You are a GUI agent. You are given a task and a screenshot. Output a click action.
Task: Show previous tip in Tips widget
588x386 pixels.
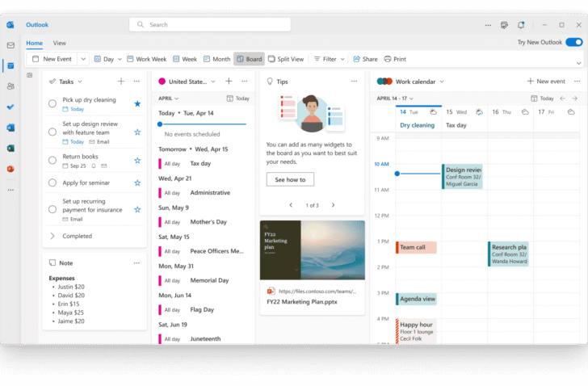[x=291, y=205]
